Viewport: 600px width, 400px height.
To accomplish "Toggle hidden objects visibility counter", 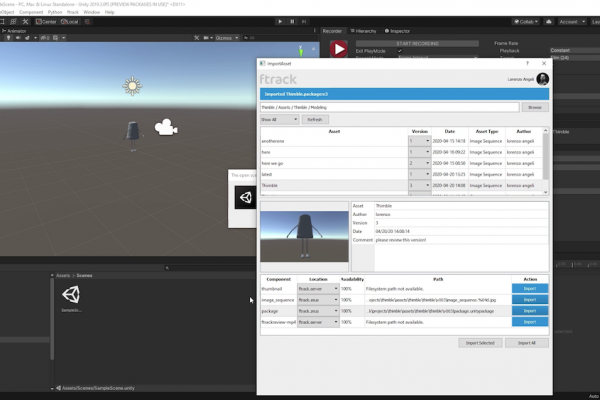I will click(x=45, y=38).
